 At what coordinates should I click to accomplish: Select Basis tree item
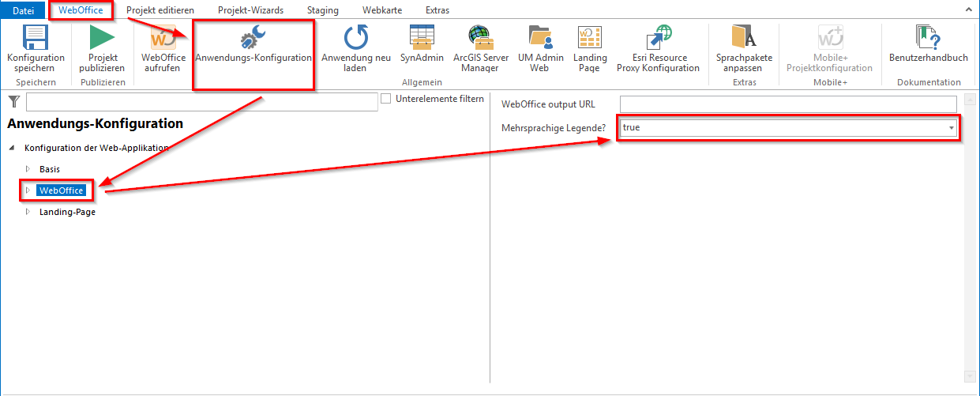pos(49,169)
